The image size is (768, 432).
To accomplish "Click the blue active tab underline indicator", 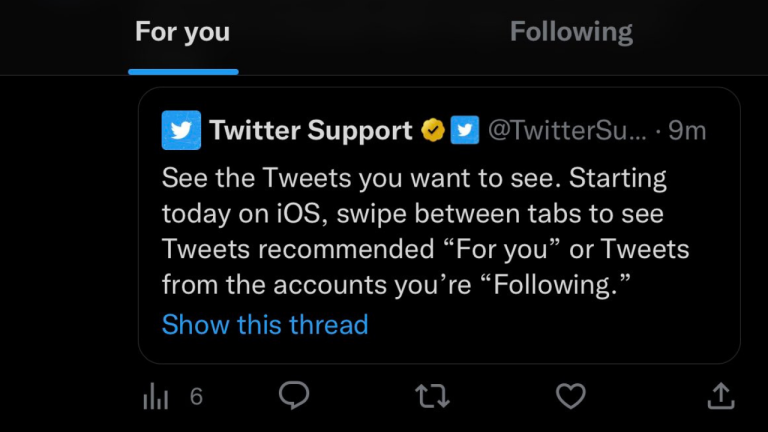I will [183, 72].
